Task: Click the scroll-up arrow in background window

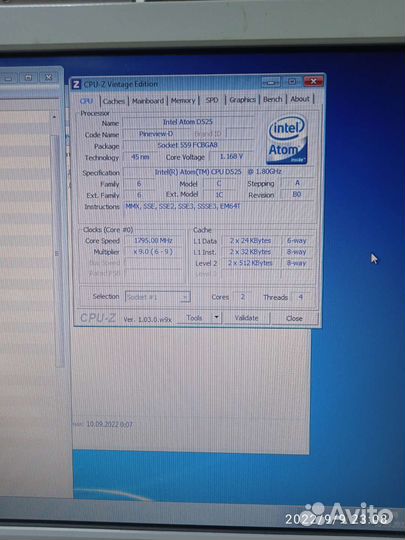Action: [54, 117]
